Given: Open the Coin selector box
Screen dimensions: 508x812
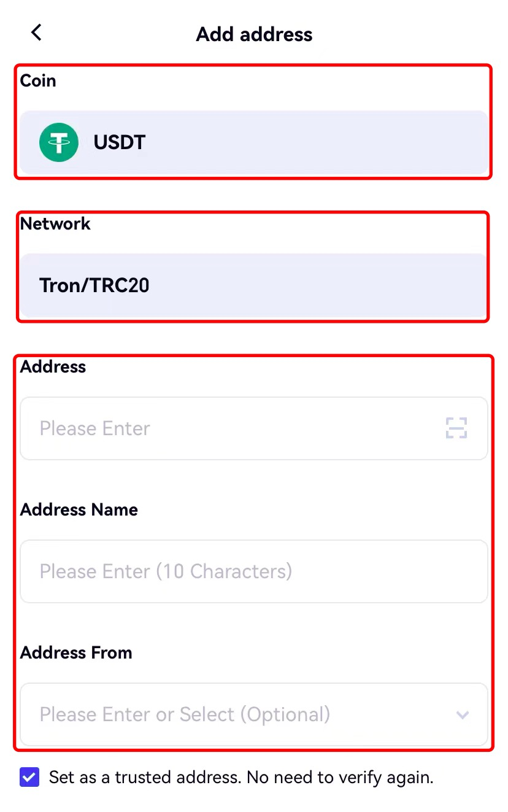Looking at the screenshot, I should [x=253, y=142].
